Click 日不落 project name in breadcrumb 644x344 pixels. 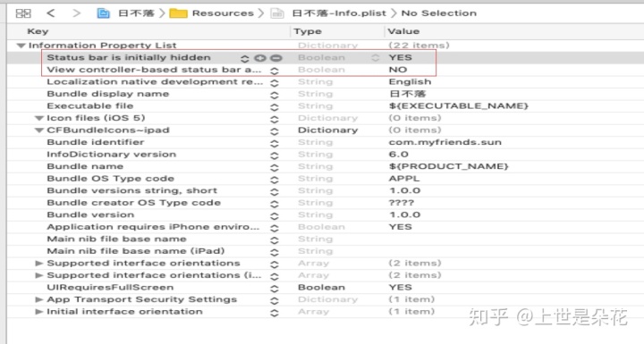(136, 13)
